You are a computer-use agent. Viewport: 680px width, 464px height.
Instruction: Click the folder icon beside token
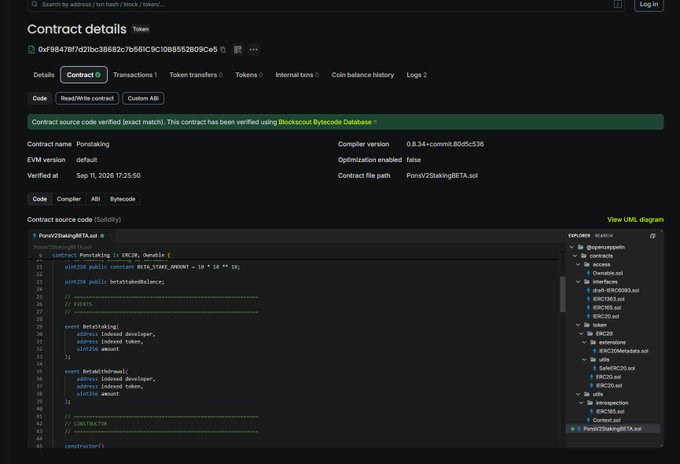point(587,325)
